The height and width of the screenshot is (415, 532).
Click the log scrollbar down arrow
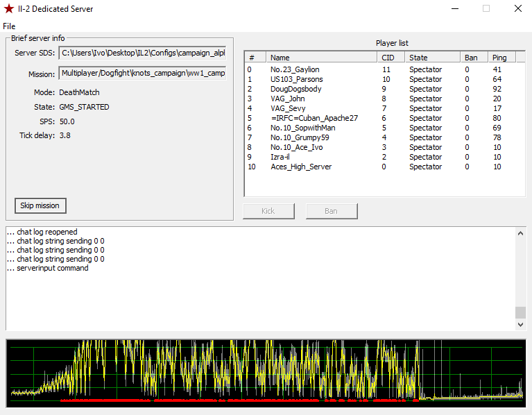520,324
